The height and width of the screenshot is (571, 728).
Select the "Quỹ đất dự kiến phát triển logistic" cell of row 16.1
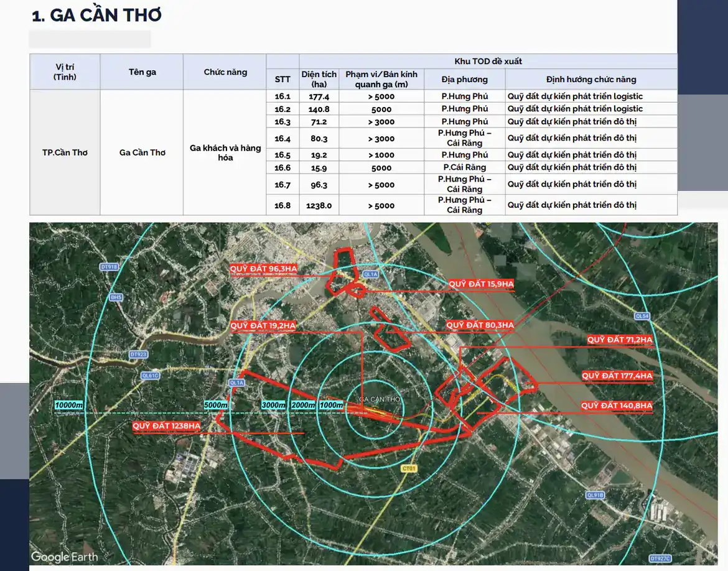[591, 96]
